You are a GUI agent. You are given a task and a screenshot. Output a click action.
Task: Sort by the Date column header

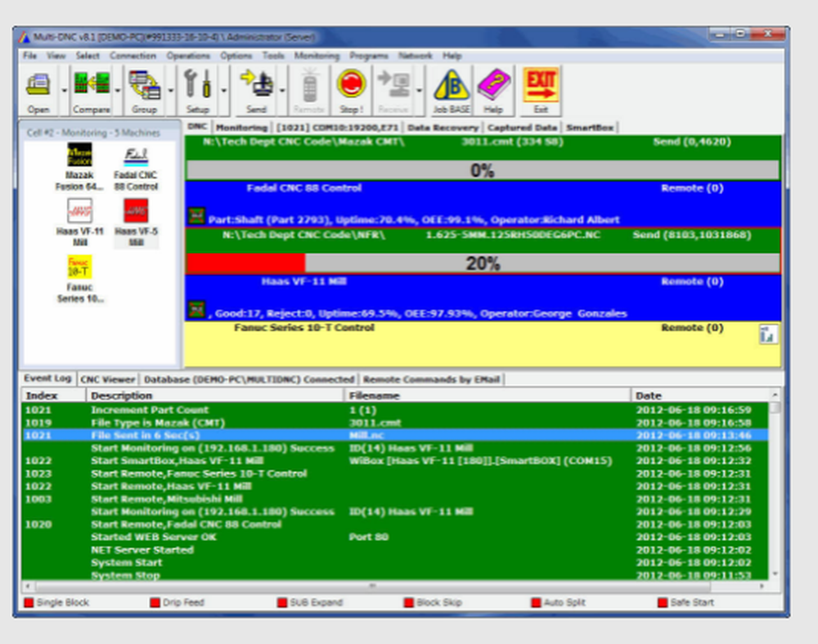point(700,395)
